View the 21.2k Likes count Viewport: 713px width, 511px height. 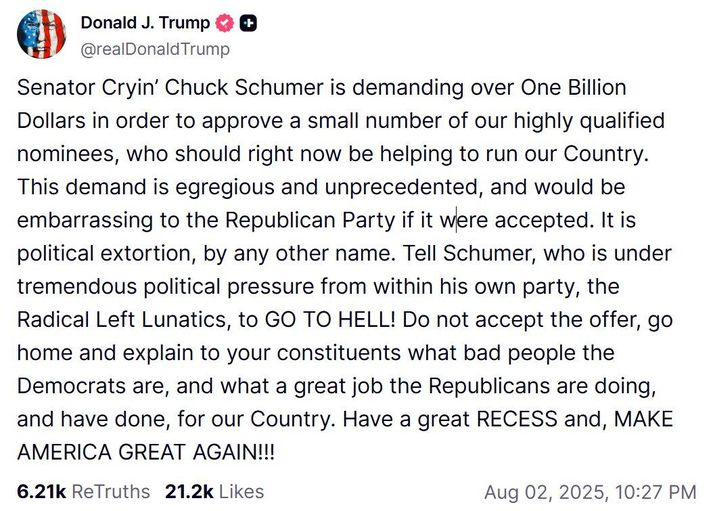(x=214, y=491)
